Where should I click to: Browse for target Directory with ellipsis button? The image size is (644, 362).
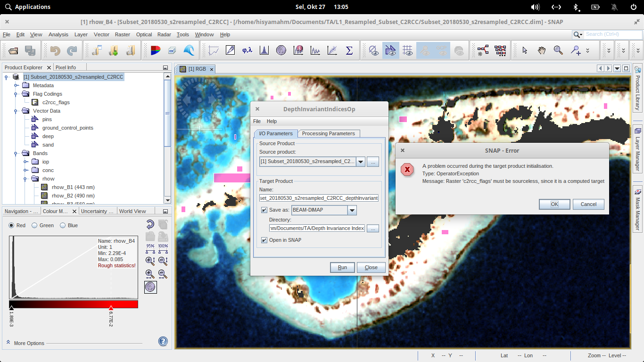pyautogui.click(x=373, y=228)
